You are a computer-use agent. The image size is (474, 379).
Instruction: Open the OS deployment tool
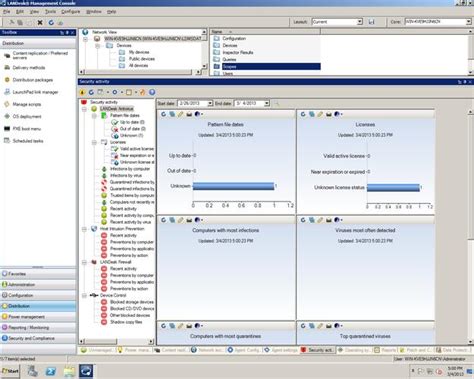23,116
